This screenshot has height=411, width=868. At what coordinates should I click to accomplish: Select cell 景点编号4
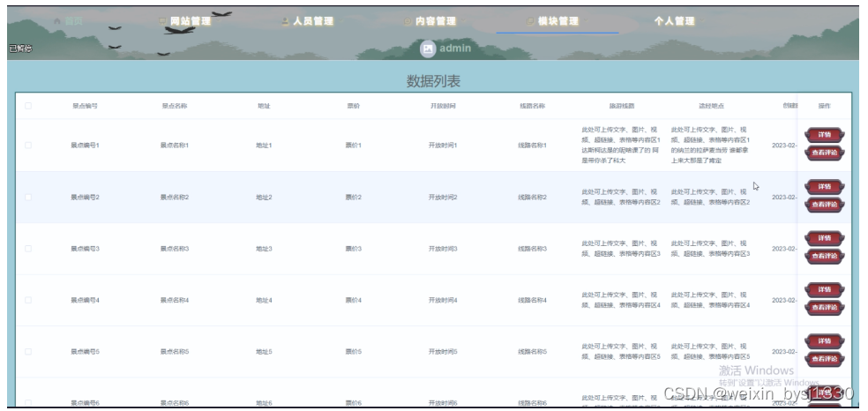[85, 301]
